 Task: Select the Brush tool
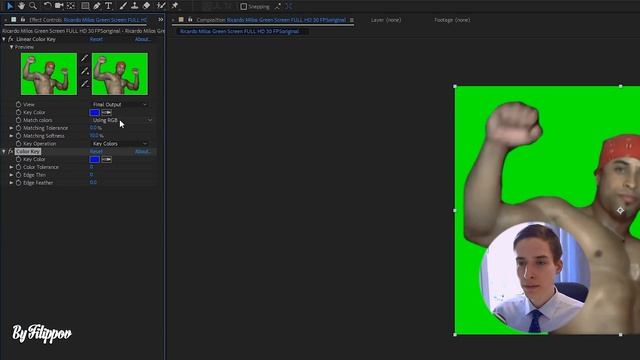tap(123, 6)
